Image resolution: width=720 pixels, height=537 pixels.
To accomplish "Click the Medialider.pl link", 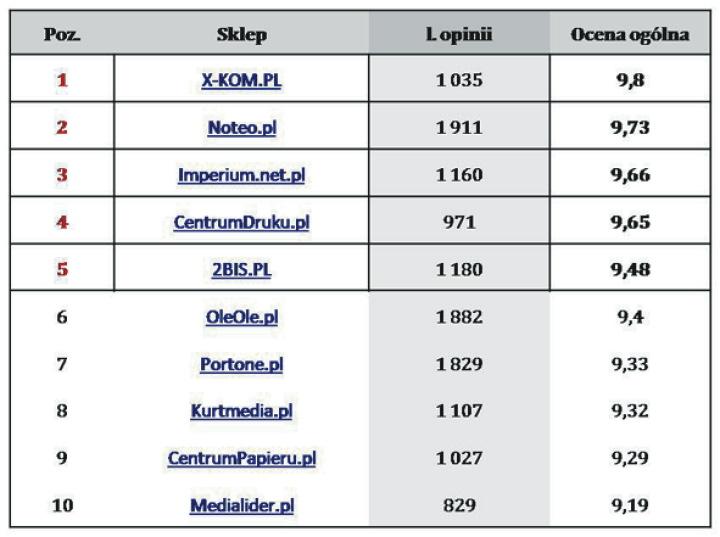I will click(x=241, y=506).
